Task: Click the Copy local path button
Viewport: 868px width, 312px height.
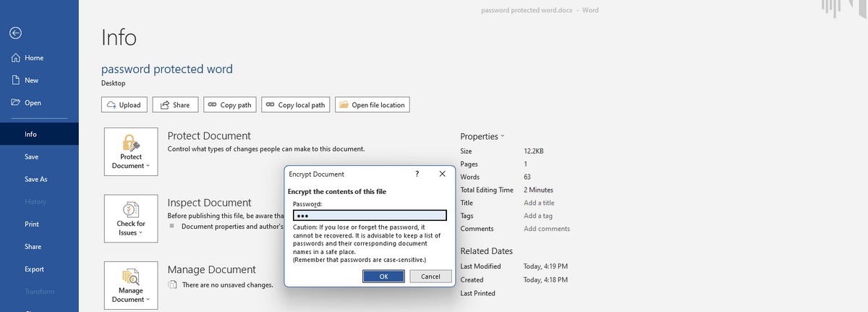Action: [295, 105]
